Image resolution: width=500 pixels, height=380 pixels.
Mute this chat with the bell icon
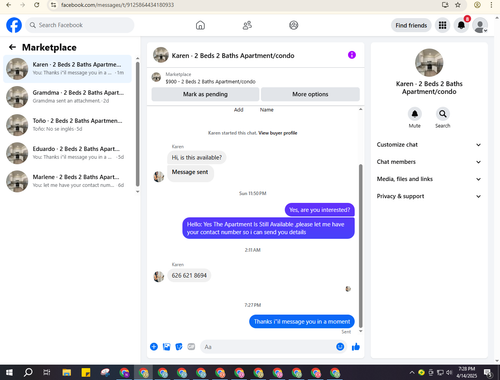tap(415, 114)
